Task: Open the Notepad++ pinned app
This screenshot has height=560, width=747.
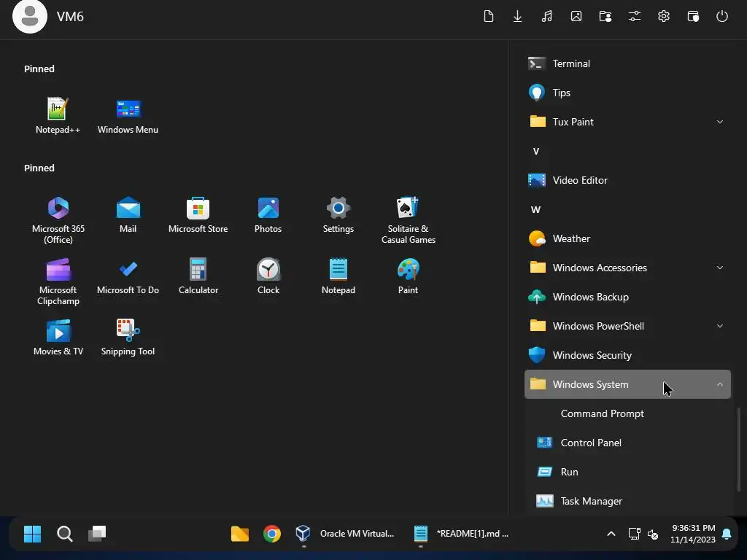Action: click(58, 116)
